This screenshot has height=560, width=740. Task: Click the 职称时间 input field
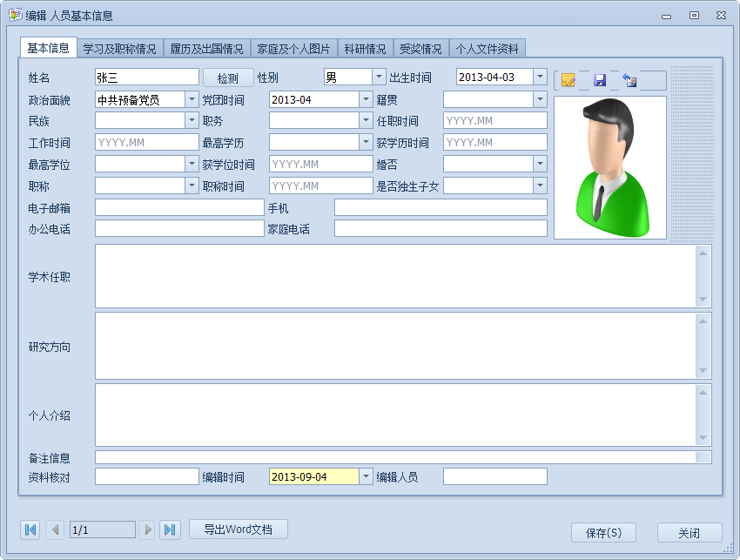coord(321,186)
